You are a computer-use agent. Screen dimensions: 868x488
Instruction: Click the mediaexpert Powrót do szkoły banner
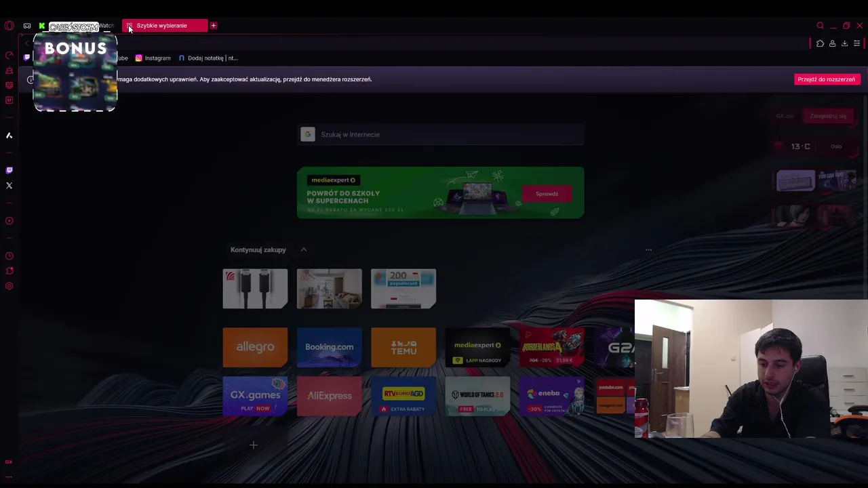[441, 193]
